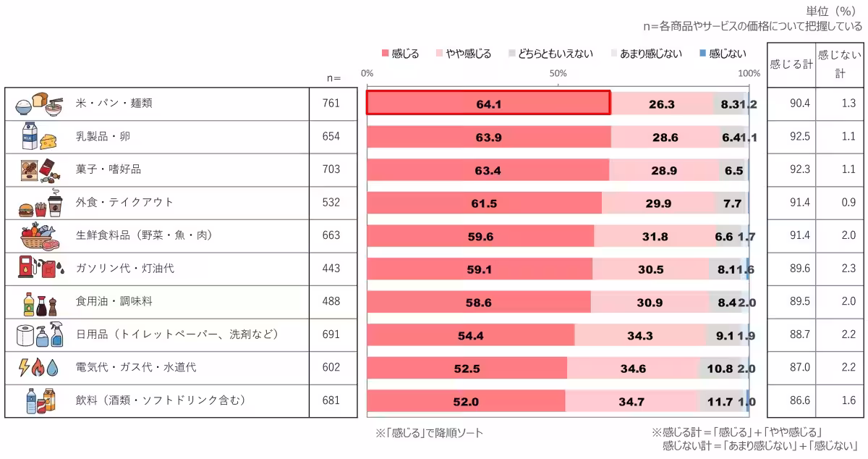
Task: Click the 感じる legend color swatch
Action: pyautogui.click(x=385, y=54)
